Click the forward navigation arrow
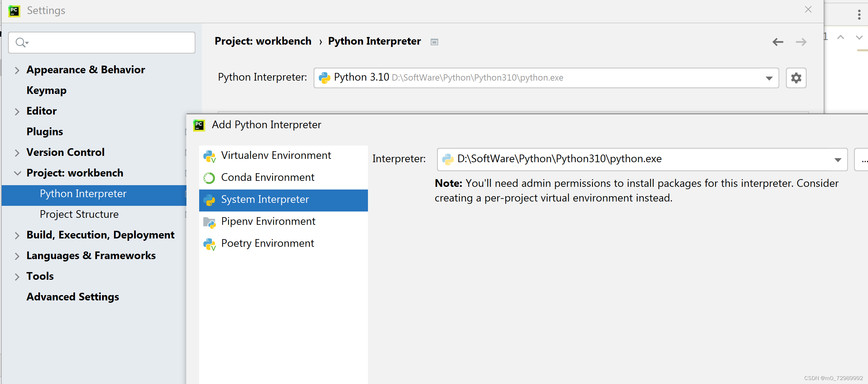Image resolution: width=868 pixels, height=384 pixels. tap(801, 42)
